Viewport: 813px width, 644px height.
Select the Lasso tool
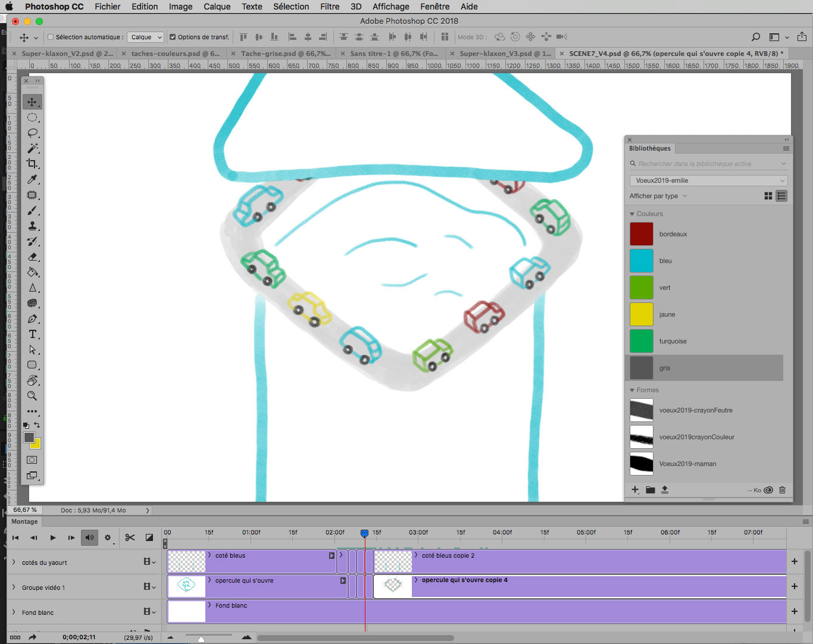[x=32, y=133]
